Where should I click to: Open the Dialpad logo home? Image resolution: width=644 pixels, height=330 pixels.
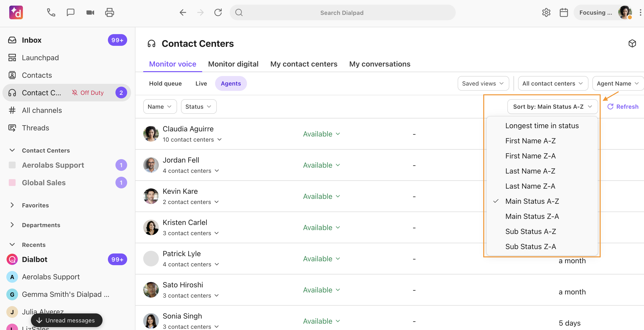coord(16,12)
